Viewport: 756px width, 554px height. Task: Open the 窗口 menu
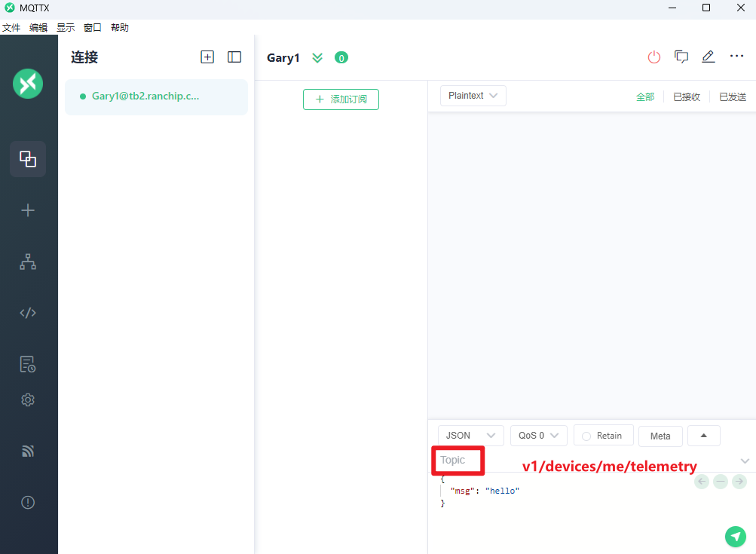pos(93,27)
